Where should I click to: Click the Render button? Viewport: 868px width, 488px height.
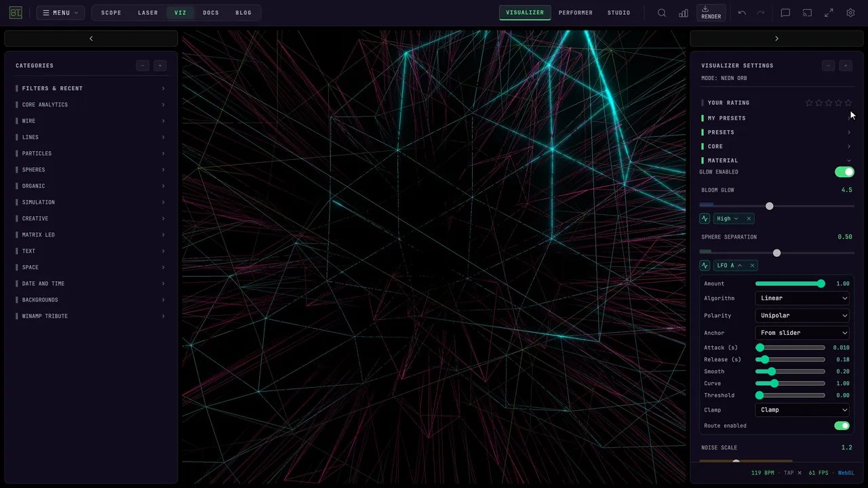point(711,13)
